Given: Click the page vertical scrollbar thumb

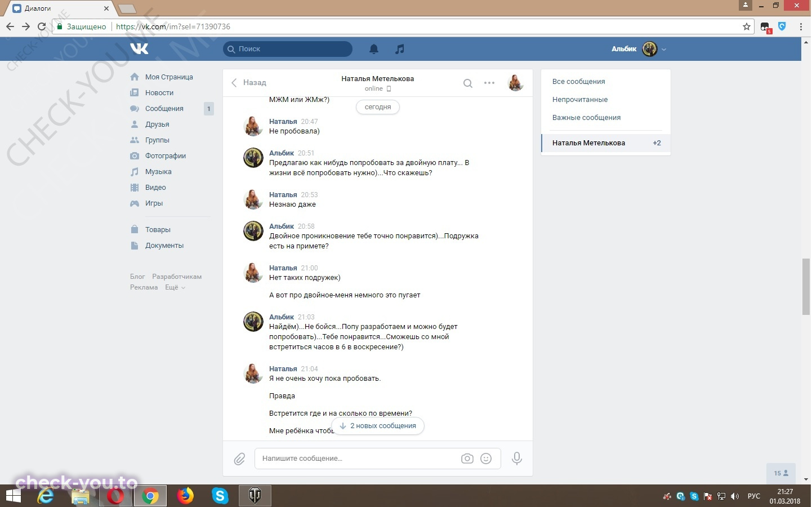Looking at the screenshot, I should pyautogui.click(x=806, y=286).
